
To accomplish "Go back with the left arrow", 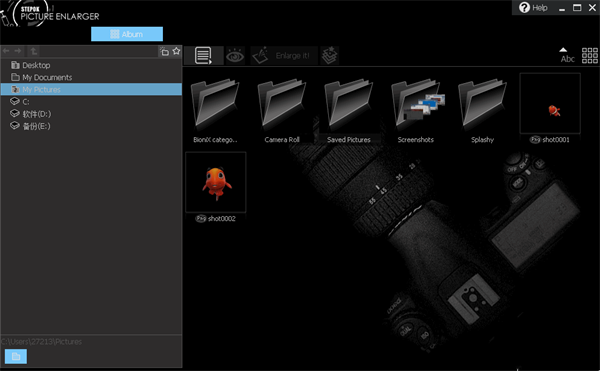I will (x=6, y=51).
